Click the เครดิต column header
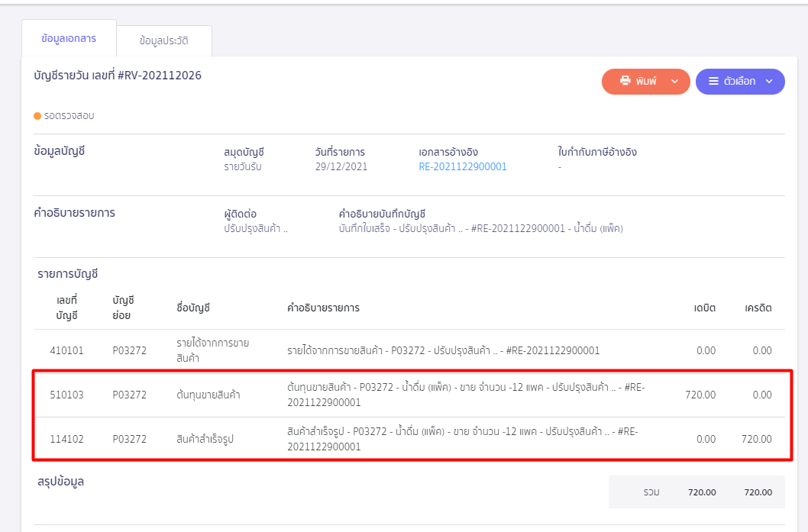Screen dimensions: 808x532 click(x=758, y=308)
